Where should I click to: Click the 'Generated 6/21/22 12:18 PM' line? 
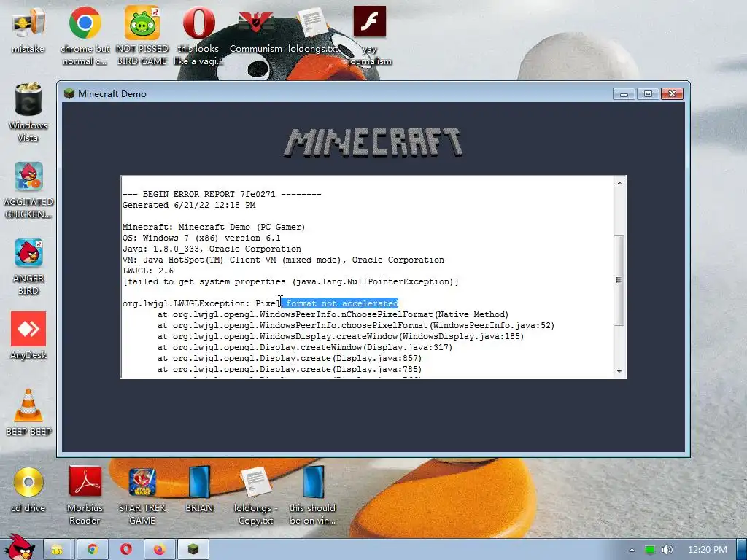coord(189,205)
